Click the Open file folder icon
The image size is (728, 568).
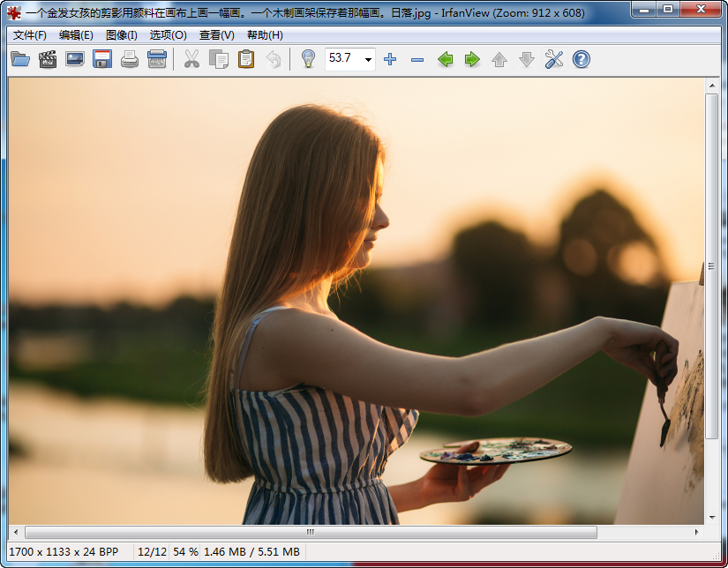click(x=20, y=59)
